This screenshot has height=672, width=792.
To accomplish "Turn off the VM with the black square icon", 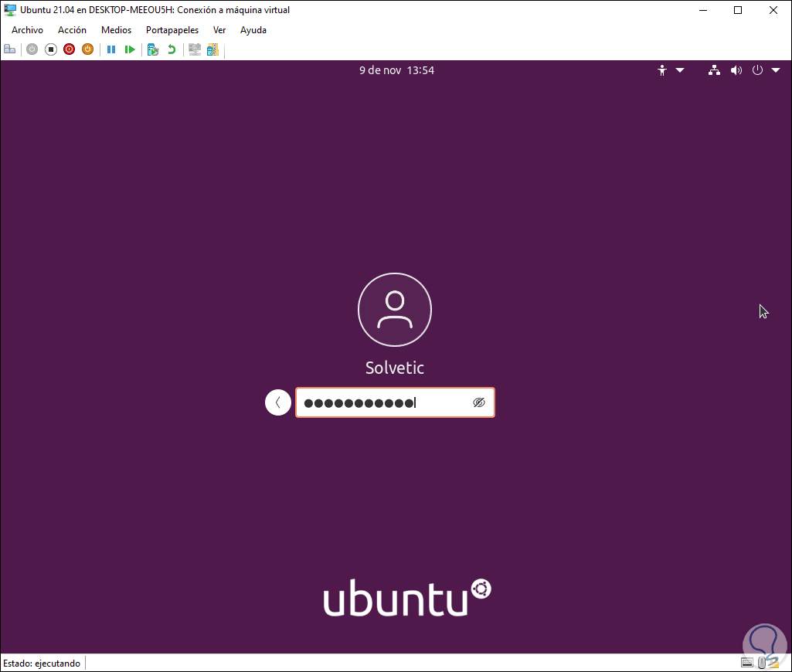I will 50,49.
